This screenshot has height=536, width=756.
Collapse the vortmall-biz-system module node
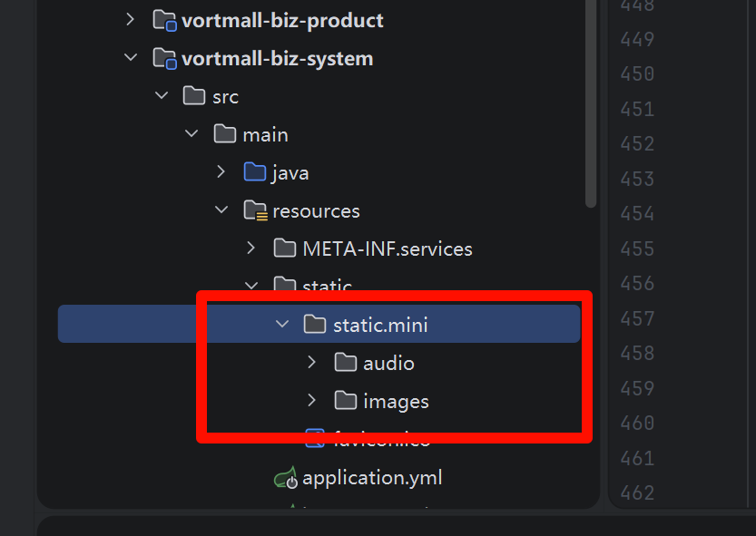click(131, 58)
